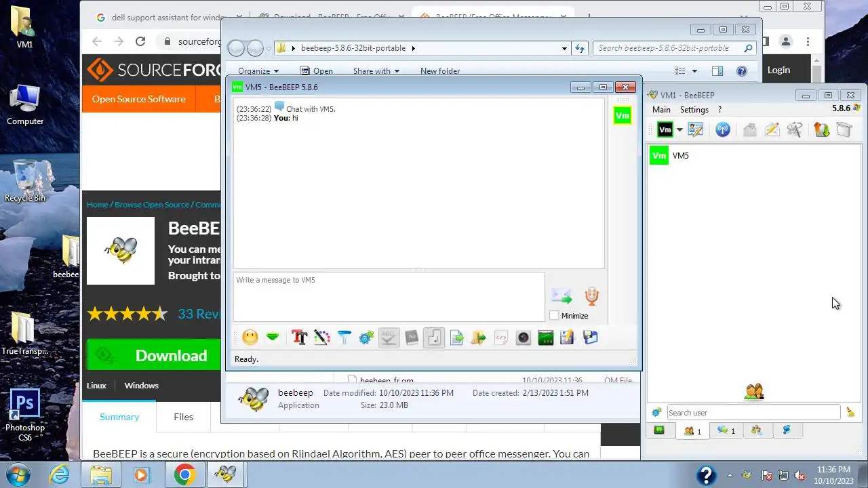The height and width of the screenshot is (488, 868).
Task: Click the screenshot camera icon in the chat toolbar
Action: point(524,337)
